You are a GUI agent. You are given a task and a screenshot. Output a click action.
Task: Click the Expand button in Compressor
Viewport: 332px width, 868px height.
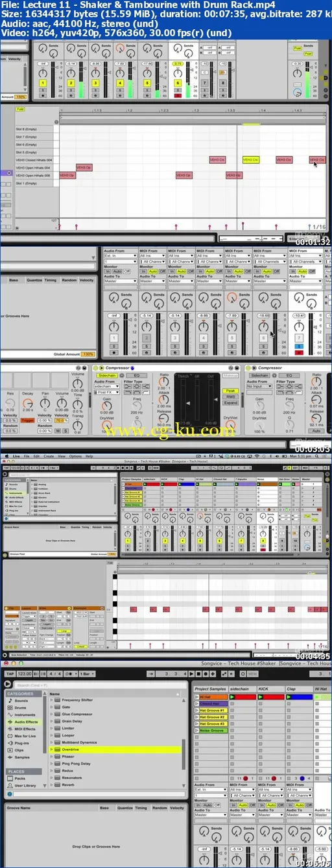(230, 402)
